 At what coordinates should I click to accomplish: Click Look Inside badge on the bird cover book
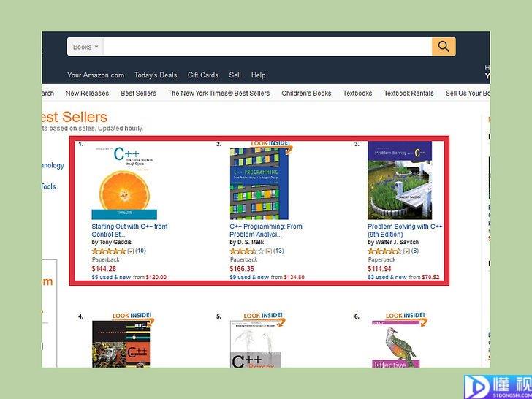click(x=406, y=317)
